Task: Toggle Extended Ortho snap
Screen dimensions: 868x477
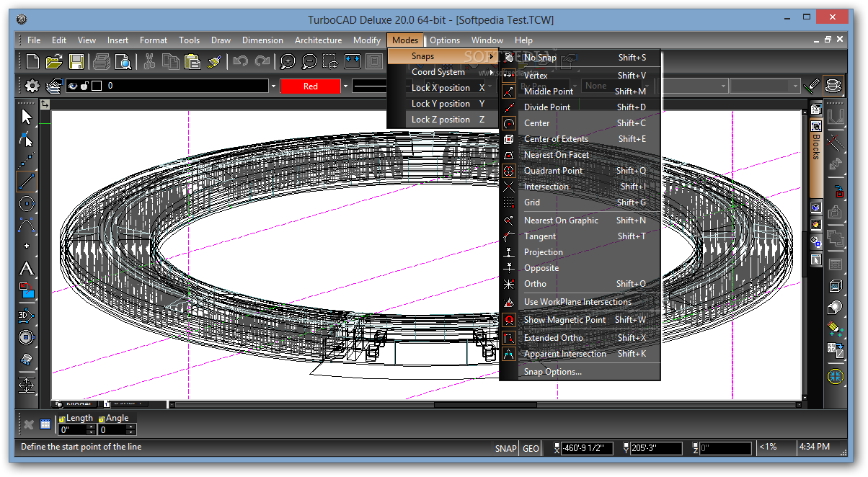Action: pos(580,338)
